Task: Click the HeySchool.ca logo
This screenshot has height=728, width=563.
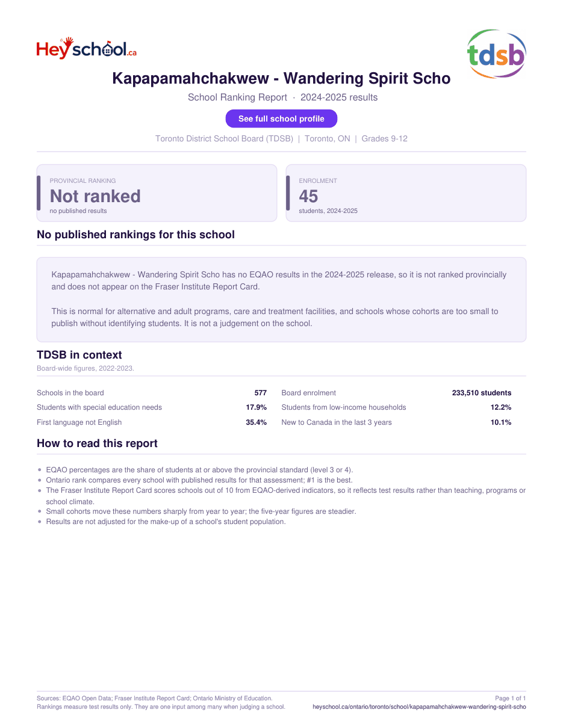Action: click(x=87, y=48)
